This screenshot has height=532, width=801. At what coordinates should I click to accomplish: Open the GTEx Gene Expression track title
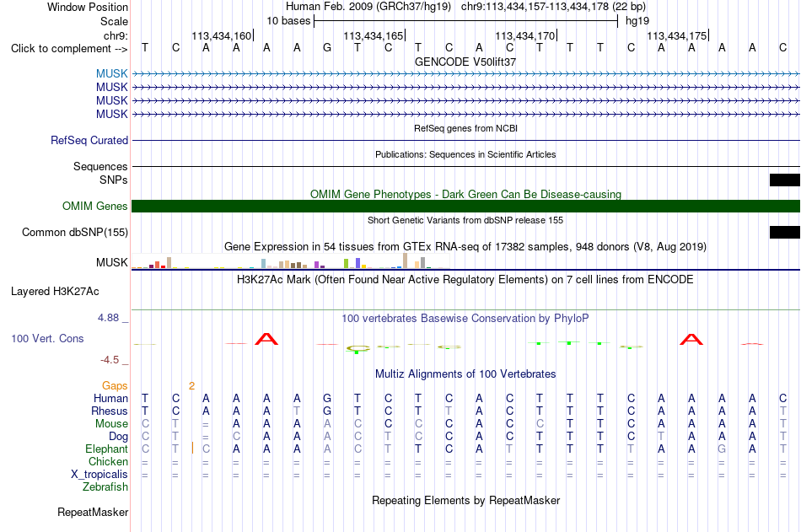click(x=465, y=247)
